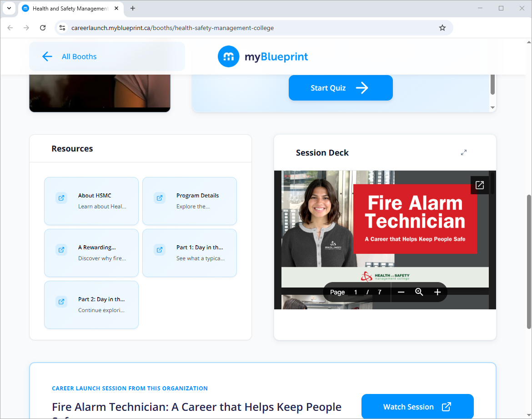Viewport: 532px width, 419px height.
Task: Zoom in the PDF with plus icon
Action: (437, 292)
